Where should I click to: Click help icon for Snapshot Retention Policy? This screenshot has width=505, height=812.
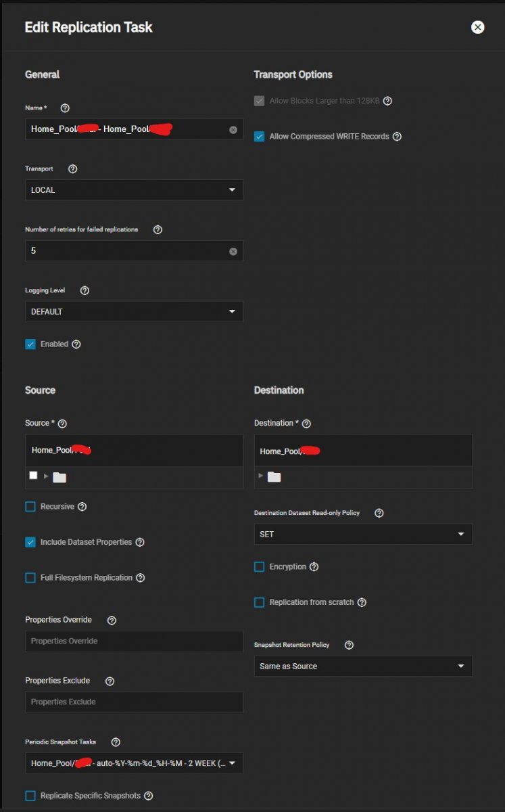coord(349,646)
